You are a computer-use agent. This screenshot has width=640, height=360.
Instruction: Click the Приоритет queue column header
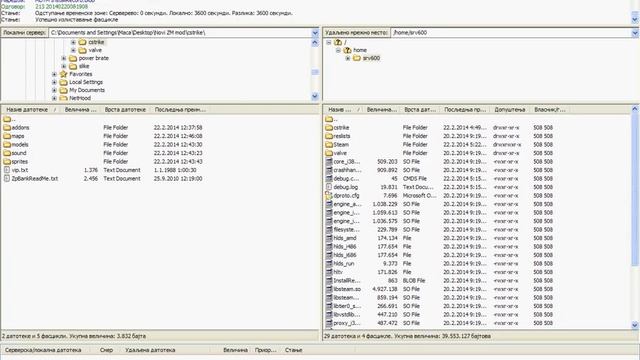[x=265, y=350]
